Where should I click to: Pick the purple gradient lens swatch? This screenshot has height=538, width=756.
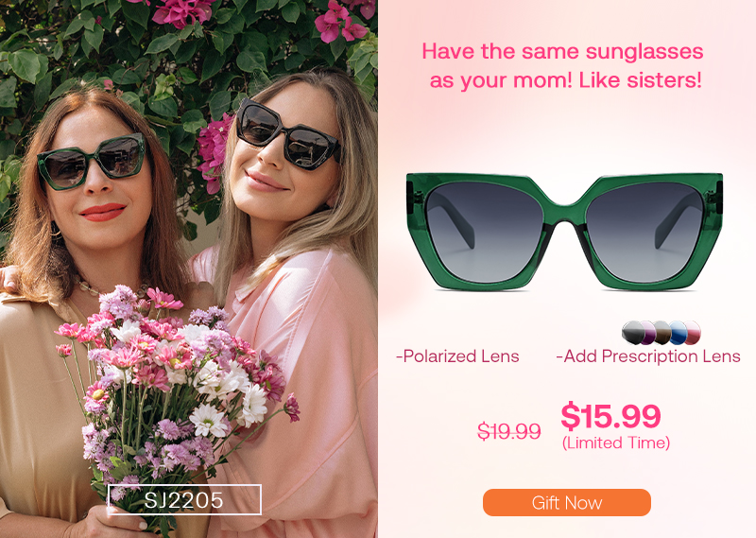(x=648, y=333)
